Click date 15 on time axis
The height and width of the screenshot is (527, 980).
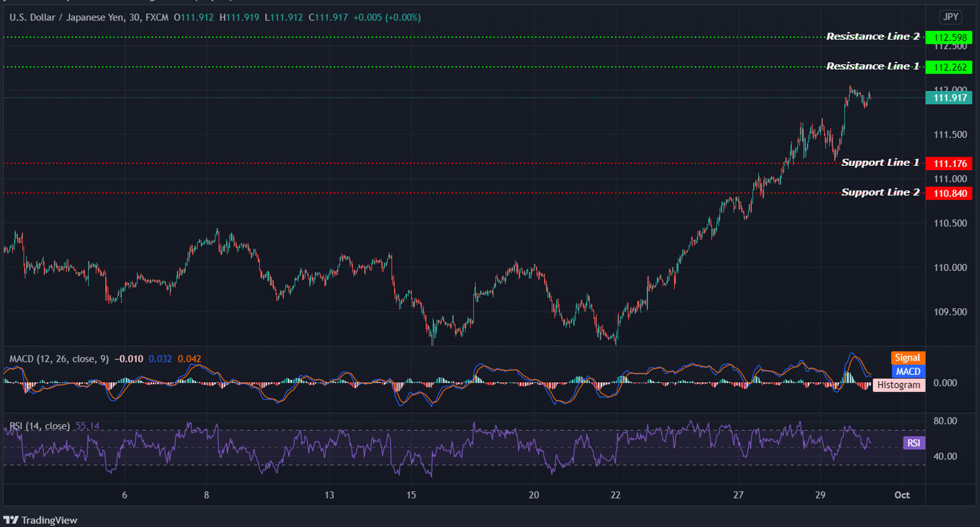tap(411, 495)
